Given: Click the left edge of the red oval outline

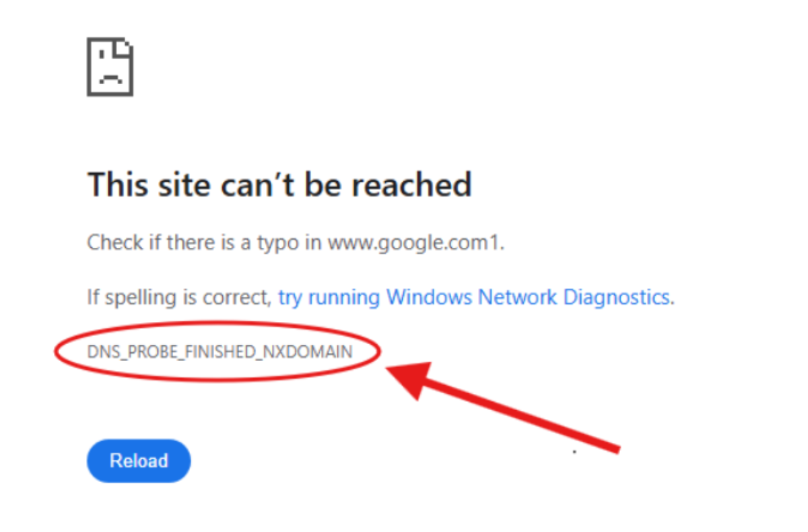Looking at the screenshot, I should [56, 352].
